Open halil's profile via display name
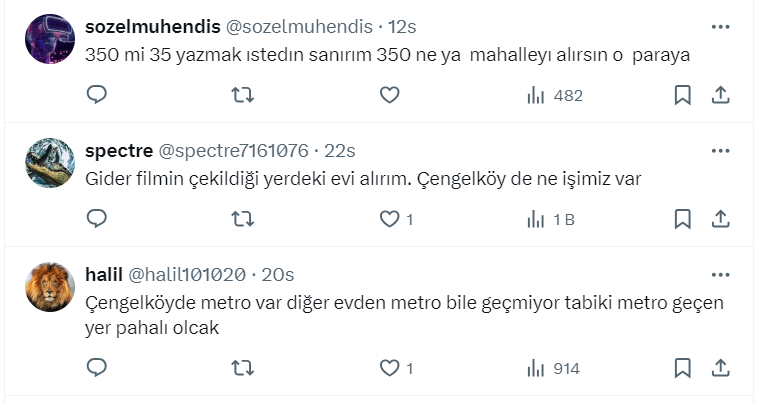Screen dimensions: 758x403 pos(103,275)
